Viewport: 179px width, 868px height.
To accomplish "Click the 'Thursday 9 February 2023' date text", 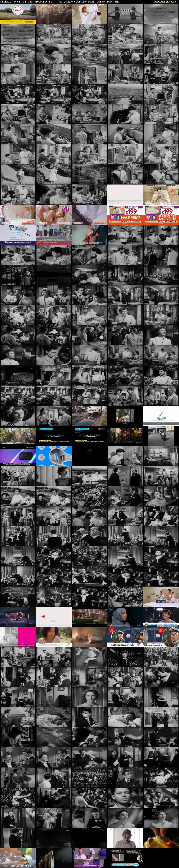I will (x=76, y=2).
